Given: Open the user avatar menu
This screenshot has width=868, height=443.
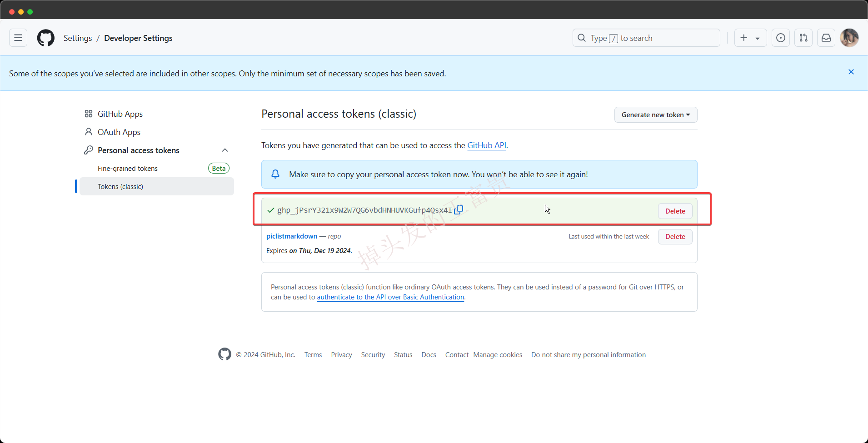Looking at the screenshot, I should tap(849, 38).
